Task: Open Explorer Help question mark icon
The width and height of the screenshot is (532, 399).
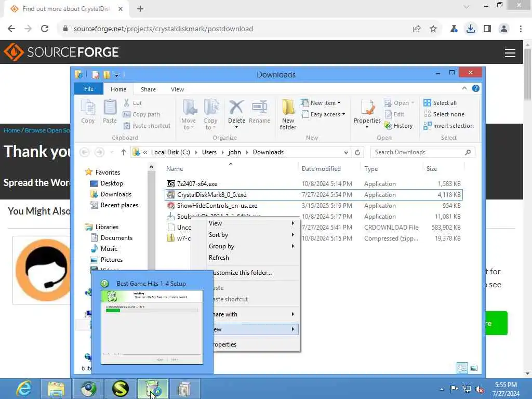Action: coord(476,88)
